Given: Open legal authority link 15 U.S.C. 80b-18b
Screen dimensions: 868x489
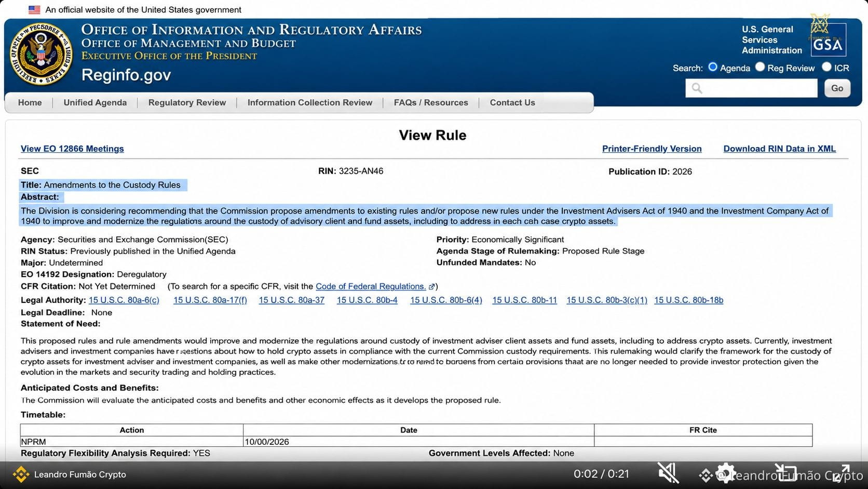Looking at the screenshot, I should click(x=689, y=300).
